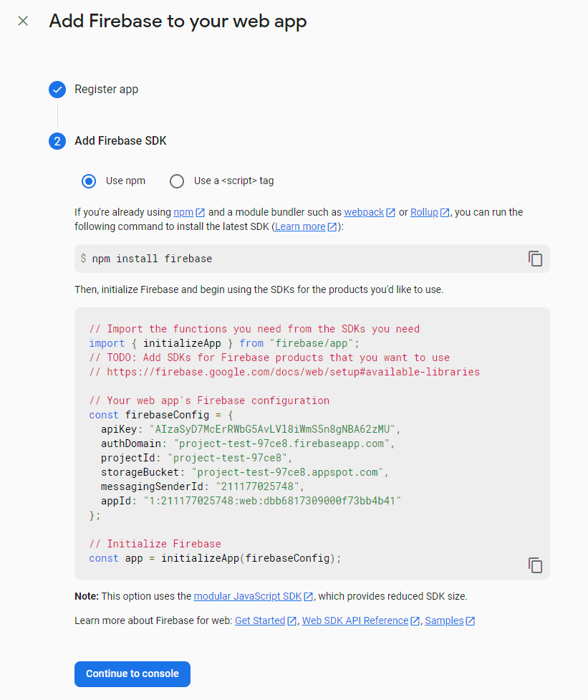Collapse the Register app step
The image size is (588, 700).
coord(107,90)
